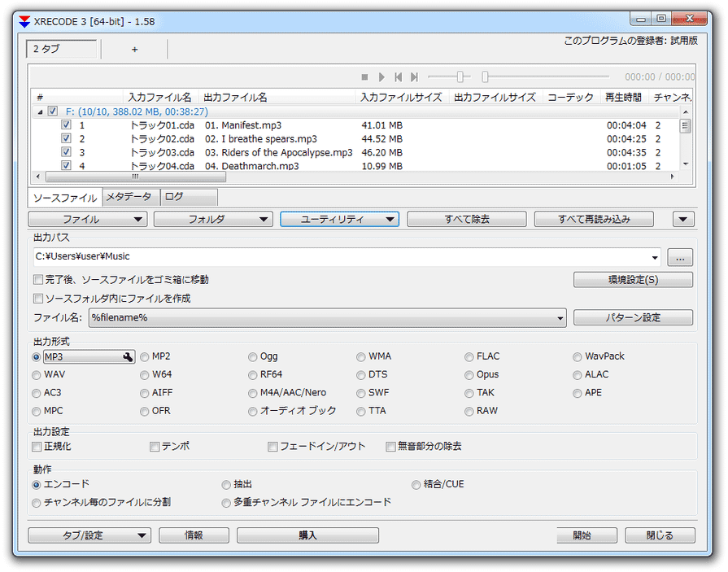Click the 購入 purchase button

coord(307,535)
